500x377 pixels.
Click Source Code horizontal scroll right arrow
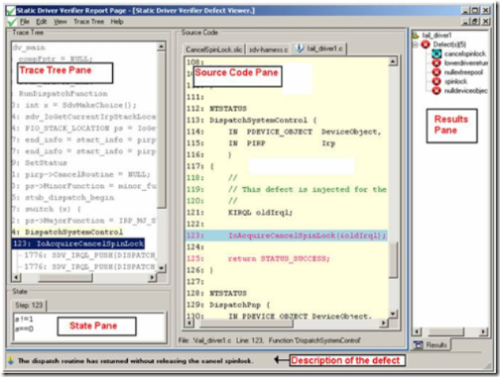(x=384, y=323)
